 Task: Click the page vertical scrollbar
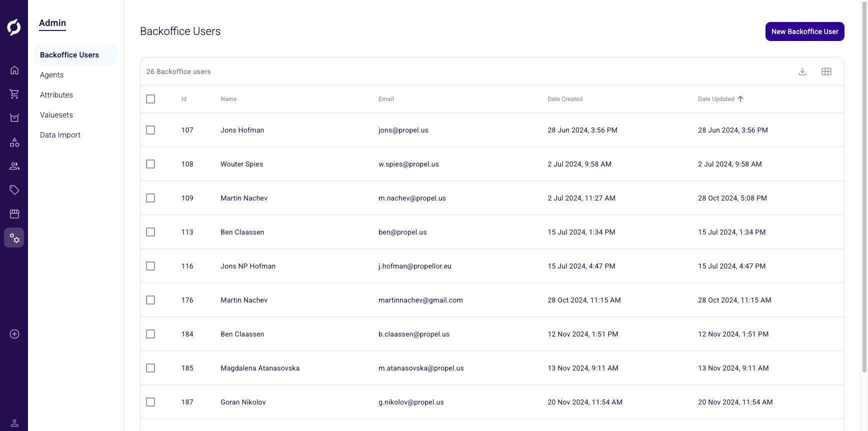[864, 186]
